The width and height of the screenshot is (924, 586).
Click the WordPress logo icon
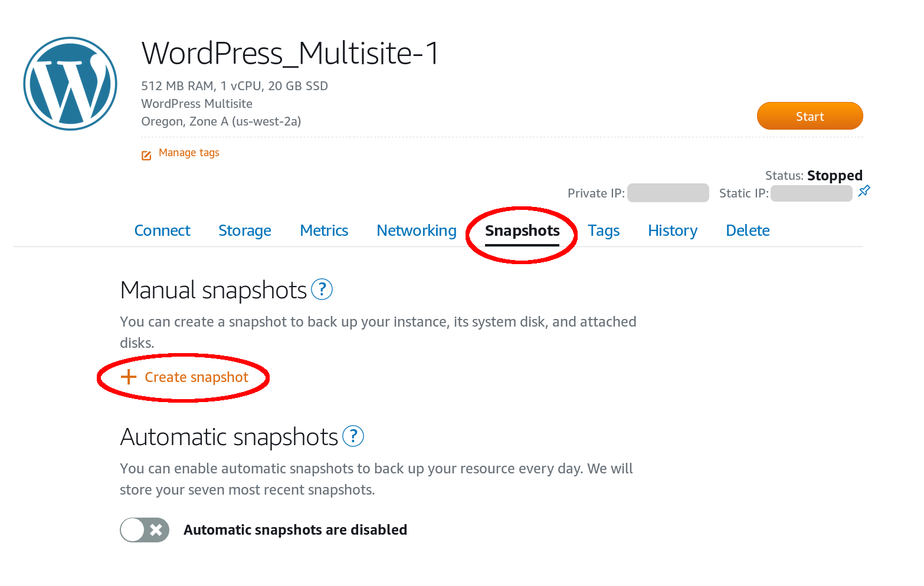70,84
